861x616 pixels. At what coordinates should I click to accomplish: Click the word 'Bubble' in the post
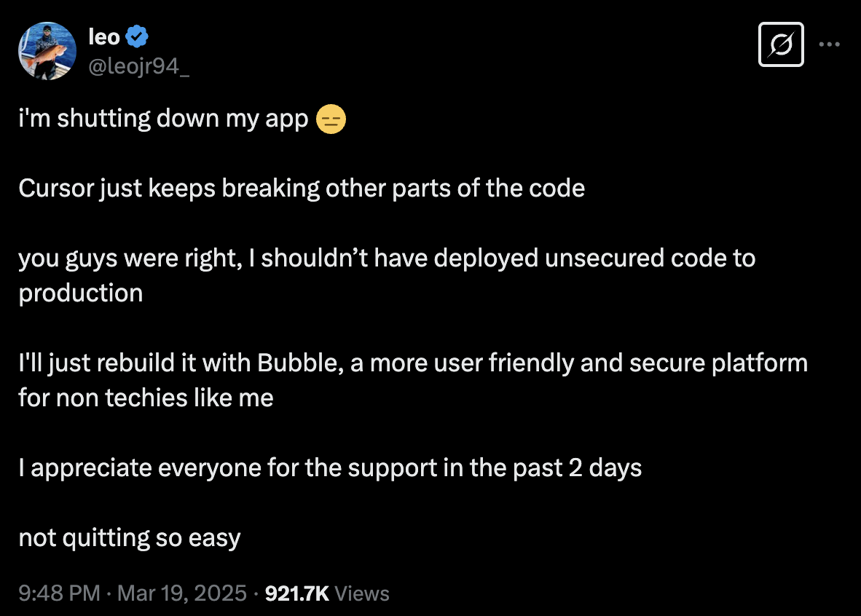(x=301, y=363)
